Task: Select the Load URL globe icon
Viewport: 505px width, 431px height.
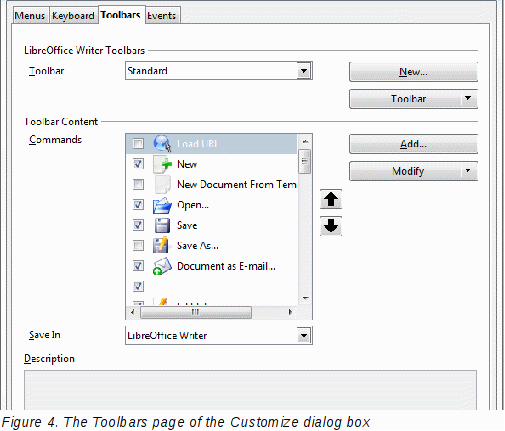Action: pos(162,144)
